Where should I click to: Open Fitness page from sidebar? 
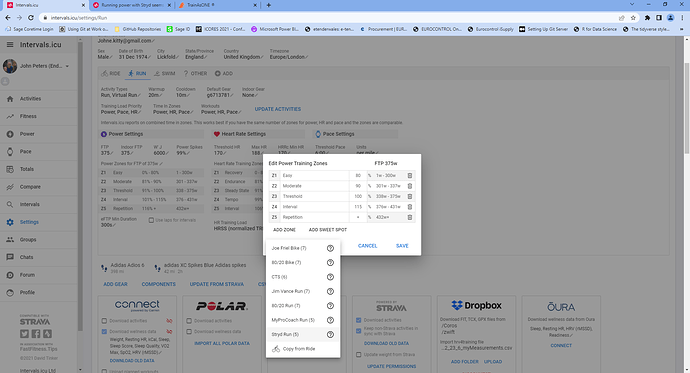click(x=28, y=116)
